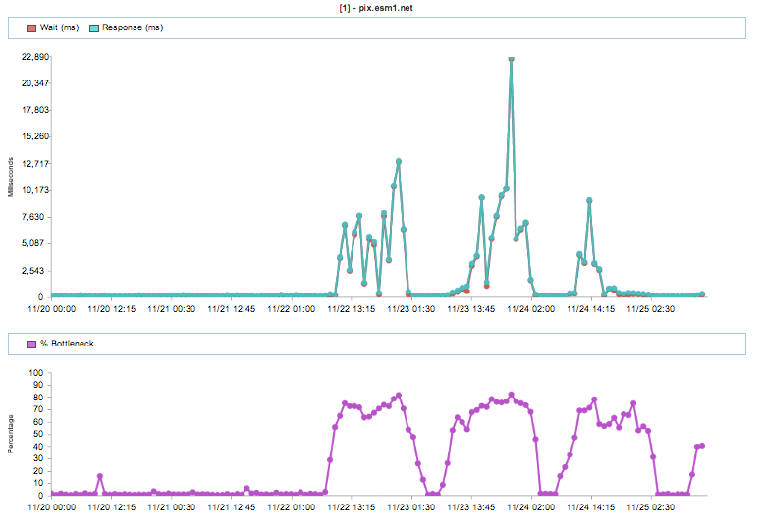Screen dimensions: 760x532
Task: Click the 40 tick on the Percentage axis
Action: (38, 447)
